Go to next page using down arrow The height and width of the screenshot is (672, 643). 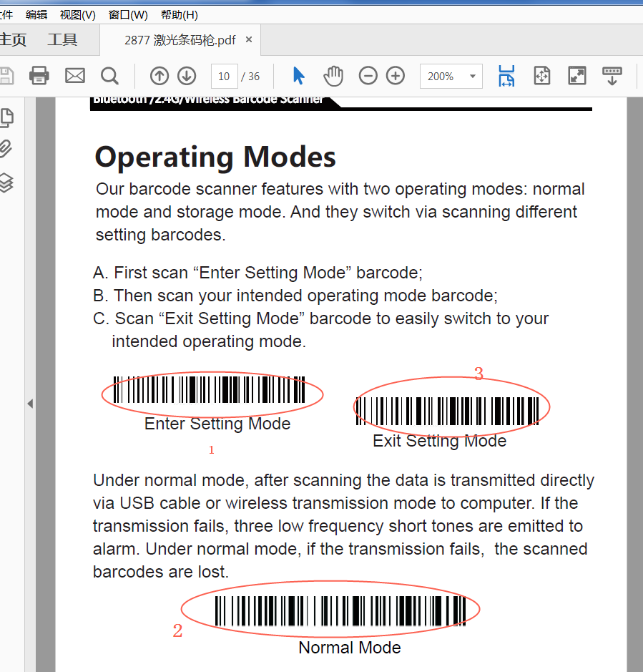tap(187, 76)
